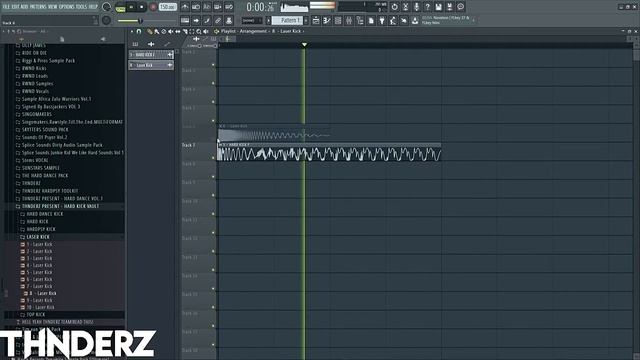Viewport: 640px width, 360px height.
Task: Open the Pattern 1 selector
Action: point(288,20)
